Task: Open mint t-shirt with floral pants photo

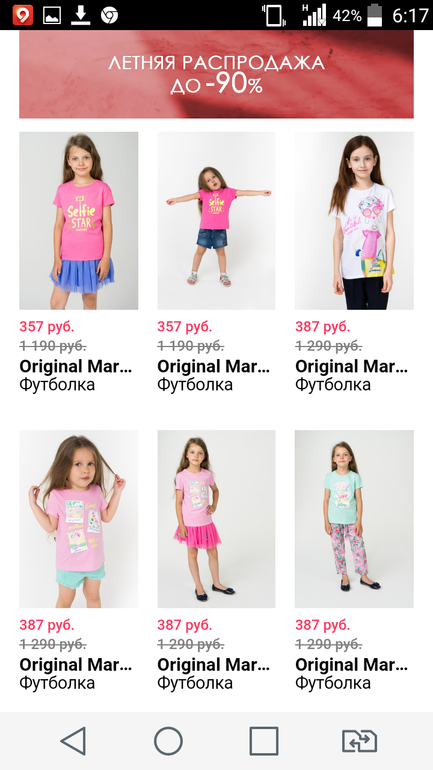Action: (x=354, y=519)
